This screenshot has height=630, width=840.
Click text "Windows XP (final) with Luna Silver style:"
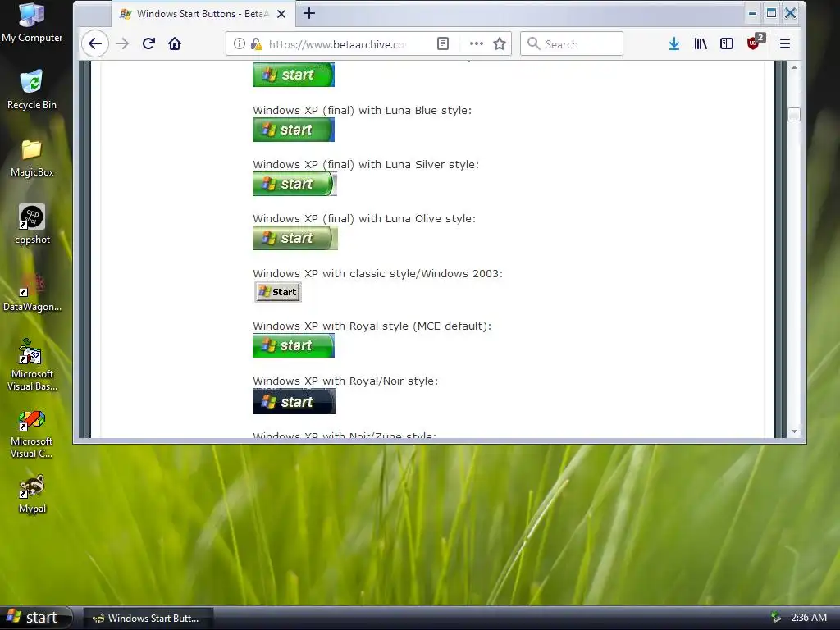pos(366,164)
